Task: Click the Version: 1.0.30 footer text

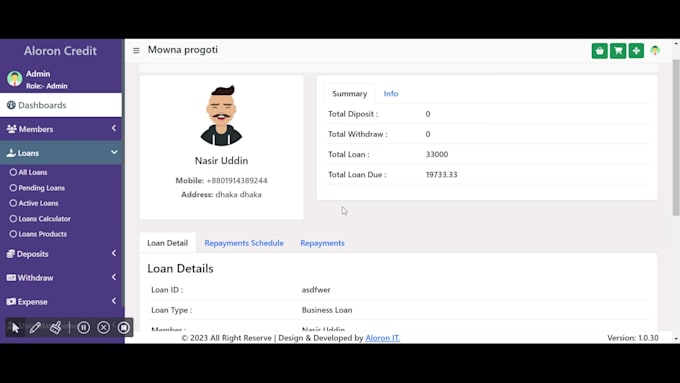Action: (x=633, y=338)
